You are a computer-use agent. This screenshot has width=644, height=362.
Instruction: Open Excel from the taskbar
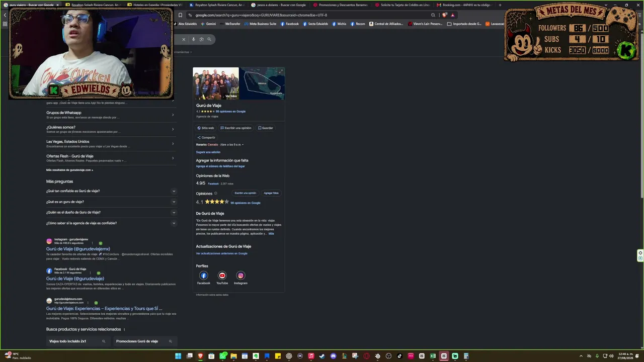click(433, 356)
